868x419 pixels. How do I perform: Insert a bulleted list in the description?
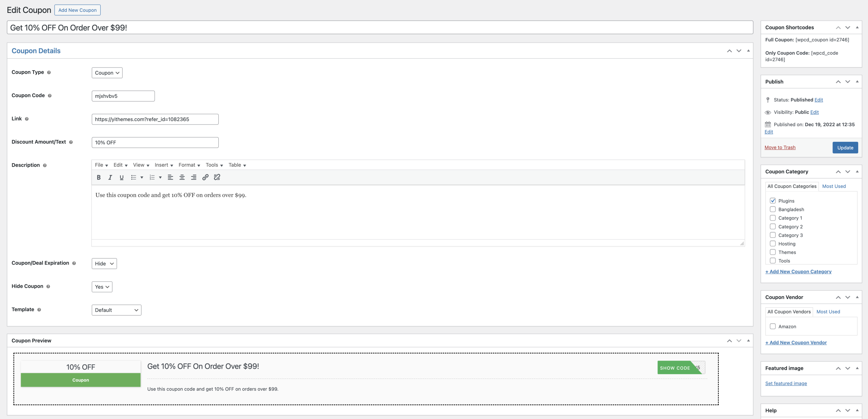click(x=134, y=177)
